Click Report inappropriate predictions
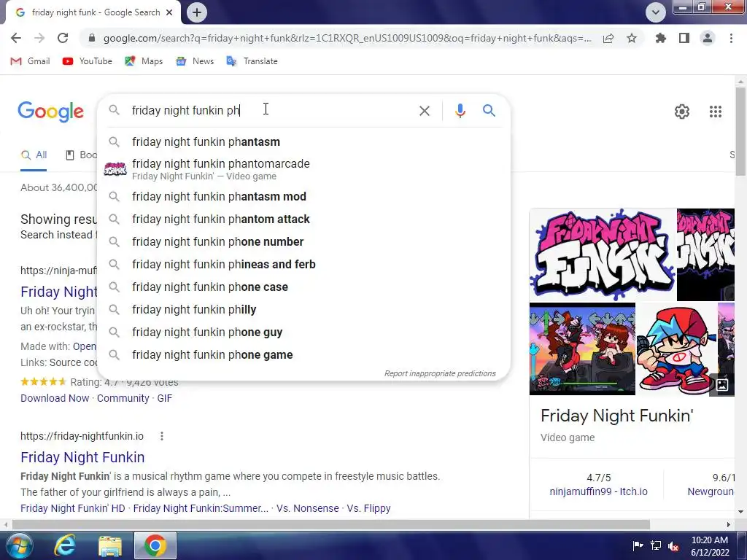The width and height of the screenshot is (747, 560). click(x=440, y=373)
